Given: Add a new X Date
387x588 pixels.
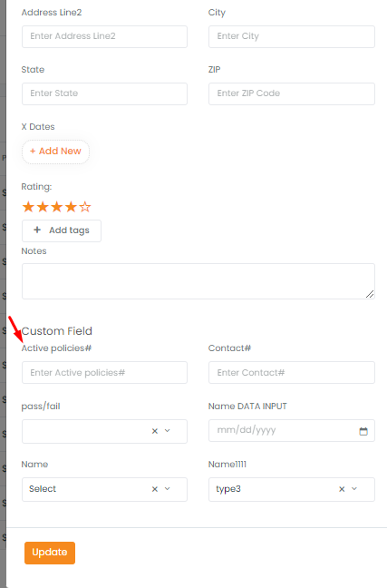Looking at the screenshot, I should [x=55, y=152].
